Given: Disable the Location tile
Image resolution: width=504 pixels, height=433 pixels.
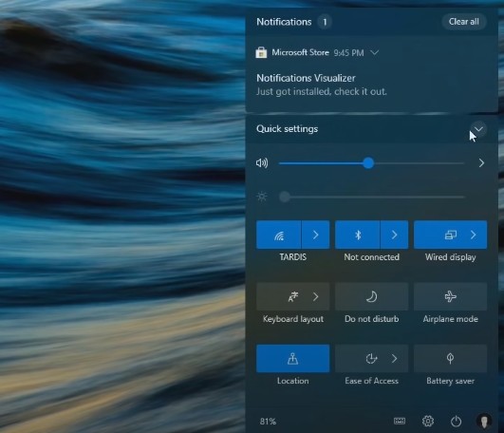Looking at the screenshot, I should tap(293, 358).
